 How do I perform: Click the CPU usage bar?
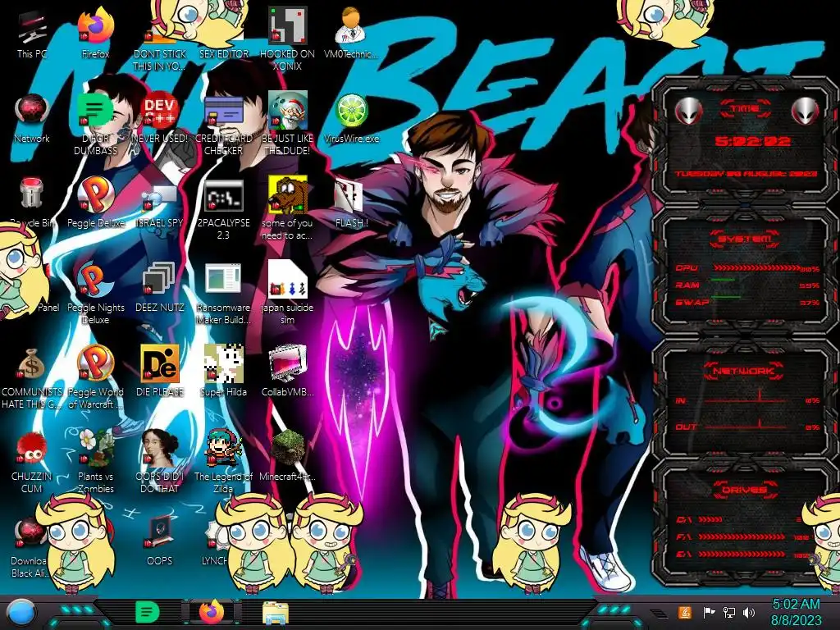point(757,268)
